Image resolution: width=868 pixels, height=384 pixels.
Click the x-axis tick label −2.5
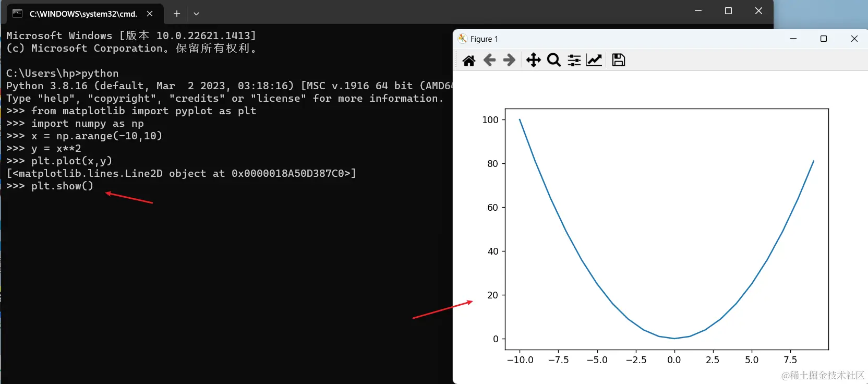click(x=636, y=360)
